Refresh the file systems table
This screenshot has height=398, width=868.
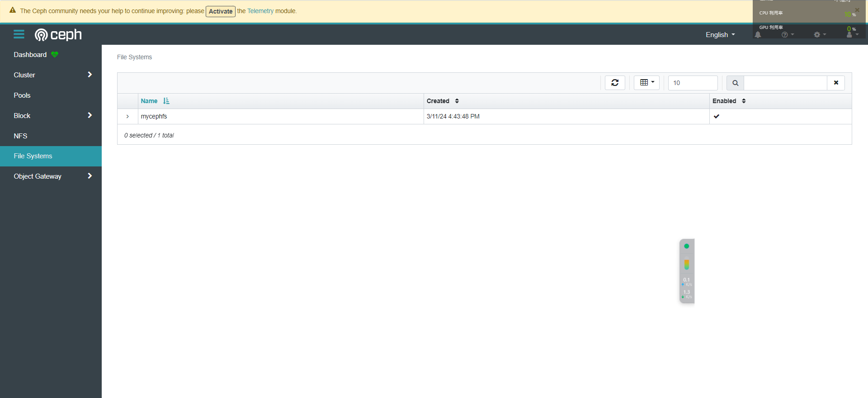pos(615,83)
